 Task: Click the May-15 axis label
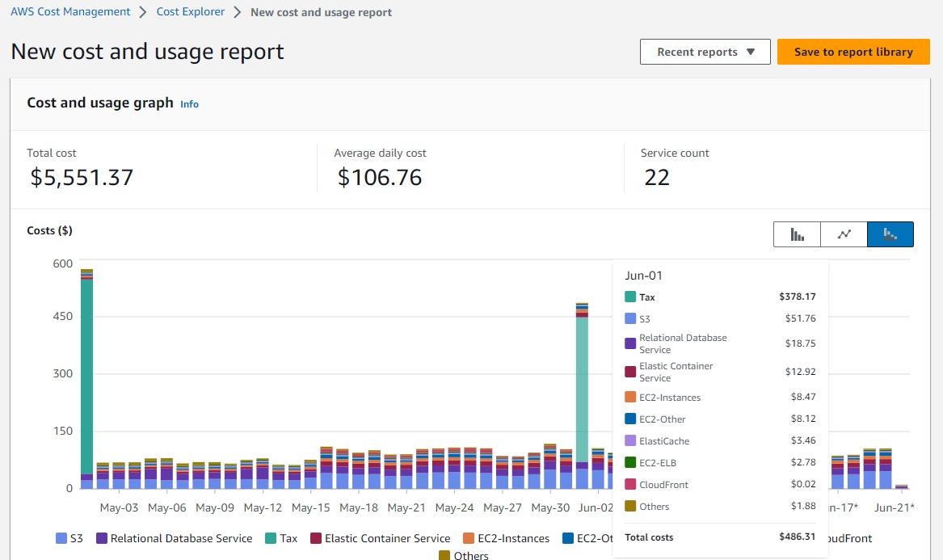311,507
